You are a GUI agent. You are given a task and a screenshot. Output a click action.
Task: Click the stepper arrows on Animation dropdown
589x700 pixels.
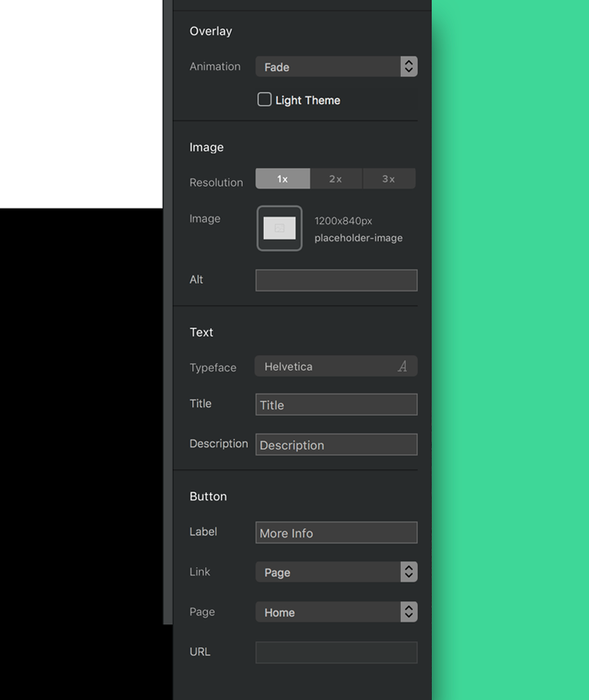[x=409, y=67]
